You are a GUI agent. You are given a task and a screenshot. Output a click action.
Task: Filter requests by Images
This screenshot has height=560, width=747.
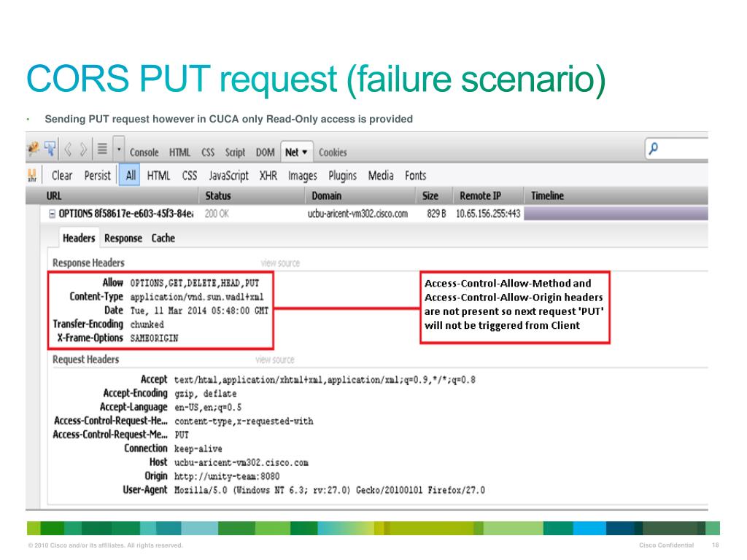pyautogui.click(x=303, y=176)
